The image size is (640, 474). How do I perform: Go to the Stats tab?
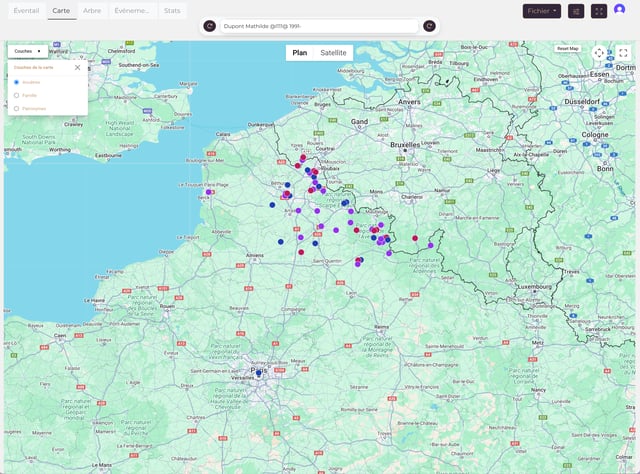coord(172,11)
